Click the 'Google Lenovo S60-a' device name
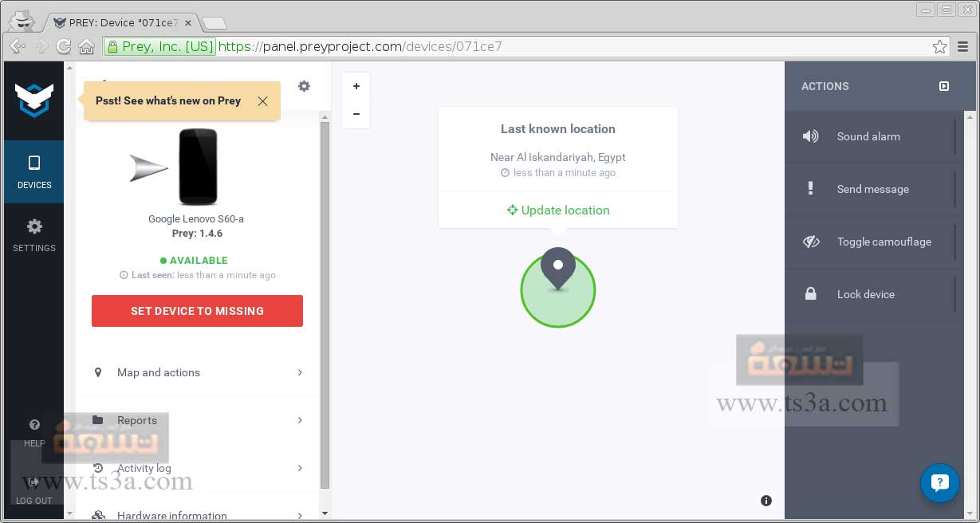The image size is (980, 523). [196, 219]
